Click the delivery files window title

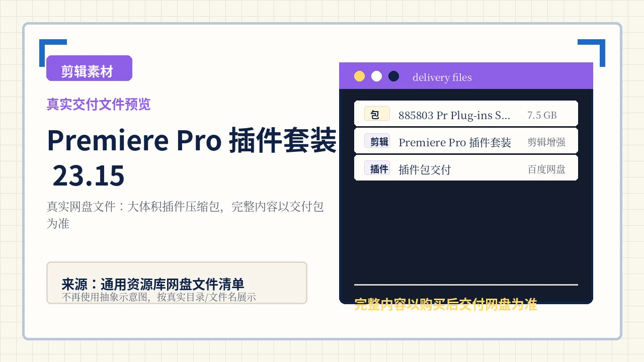click(442, 77)
